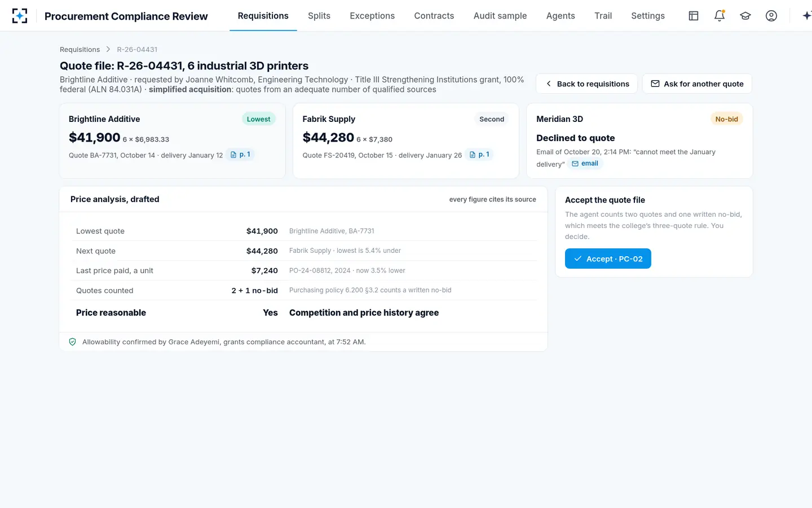
Task: Open Brightline Additive quote page p.1
Action: tap(241, 155)
